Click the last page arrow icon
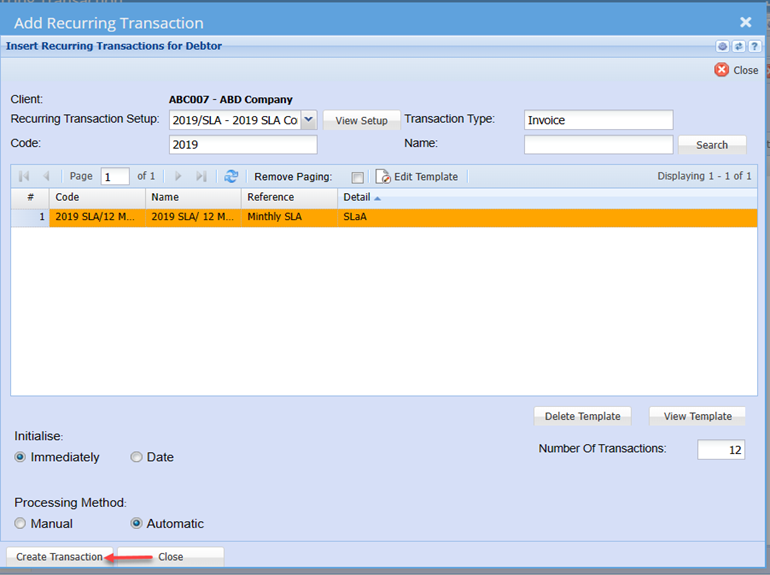 (201, 176)
